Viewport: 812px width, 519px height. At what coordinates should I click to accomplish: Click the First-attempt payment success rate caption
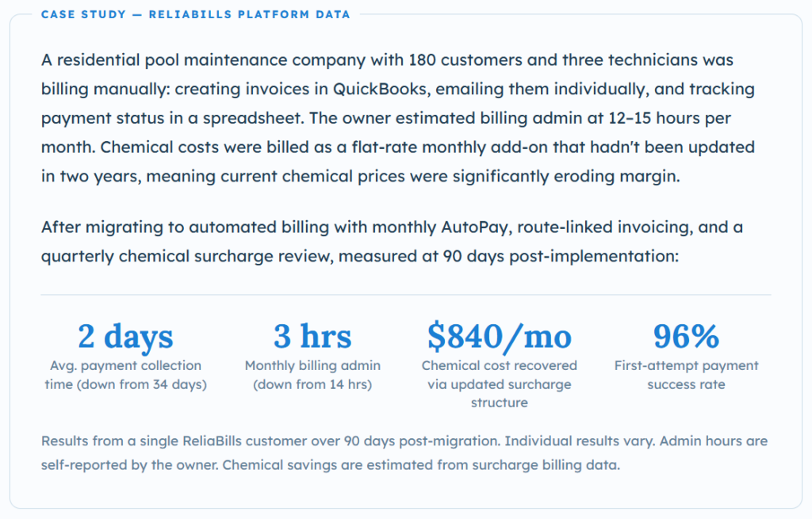pyautogui.click(x=686, y=375)
